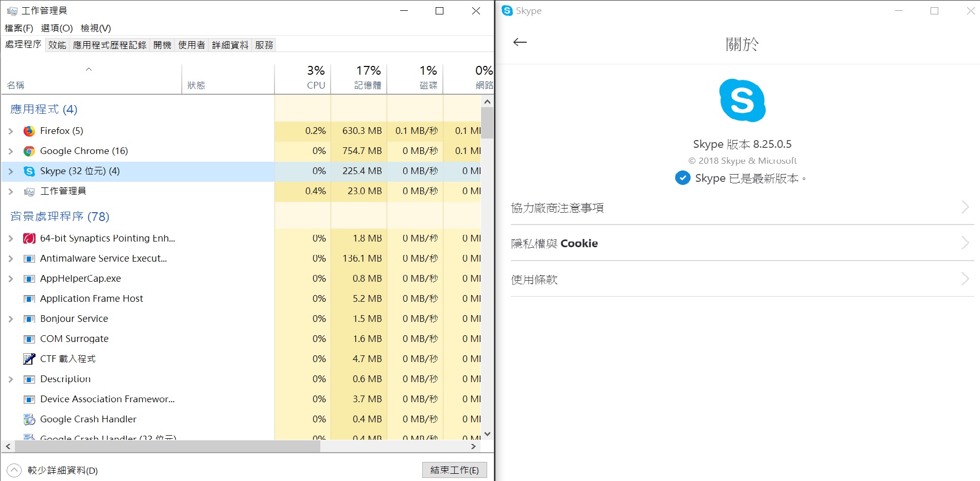The width and height of the screenshot is (980, 481).
Task: Click the Device Association Framework icon
Action: tap(29, 399)
